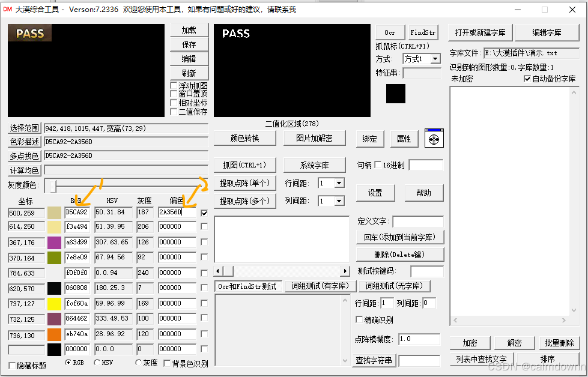Switch to Ocr和FindStr测试 tab
This screenshot has width=588, height=377.
248,286
